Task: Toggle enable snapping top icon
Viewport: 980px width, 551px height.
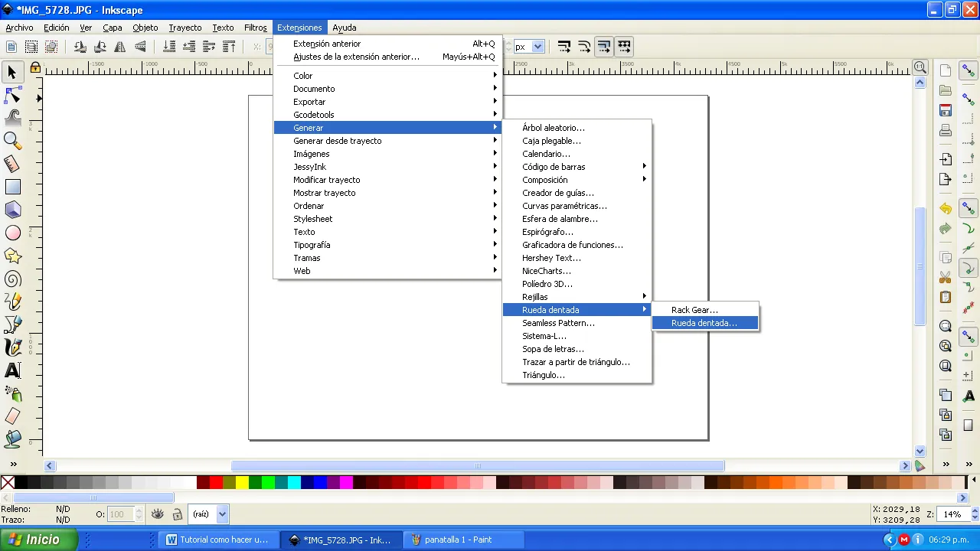Action: [x=969, y=71]
